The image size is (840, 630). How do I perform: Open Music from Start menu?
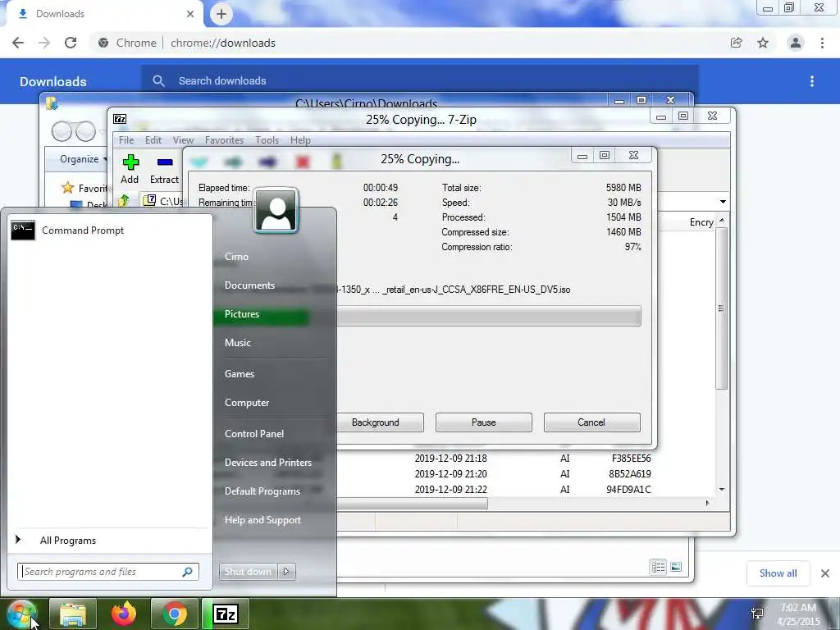click(x=238, y=343)
